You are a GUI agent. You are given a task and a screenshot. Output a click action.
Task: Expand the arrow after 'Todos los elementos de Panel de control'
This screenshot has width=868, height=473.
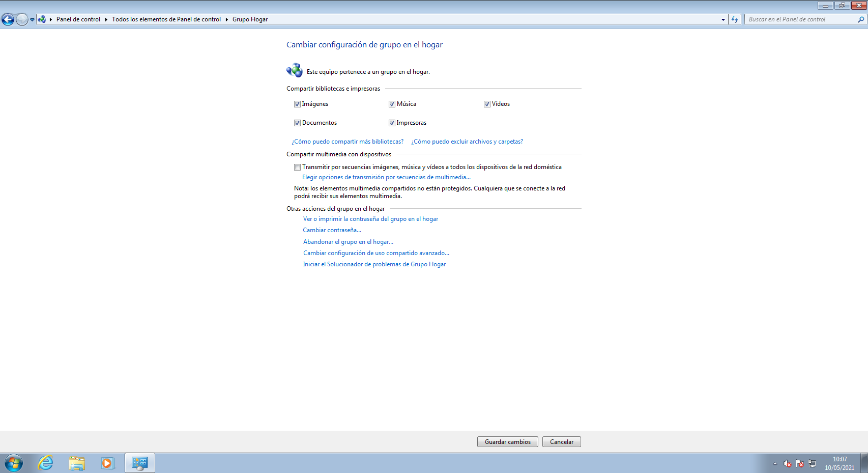[226, 19]
